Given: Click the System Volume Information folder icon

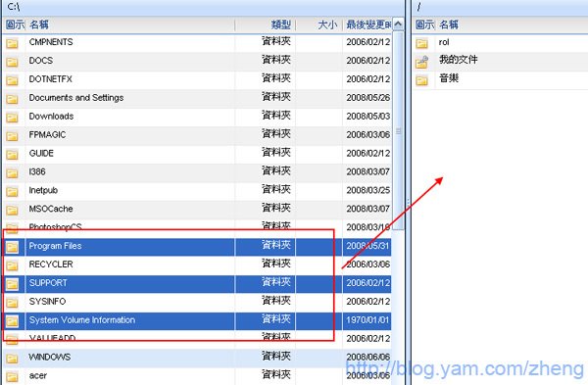Looking at the screenshot, I should pyautogui.click(x=12, y=321).
